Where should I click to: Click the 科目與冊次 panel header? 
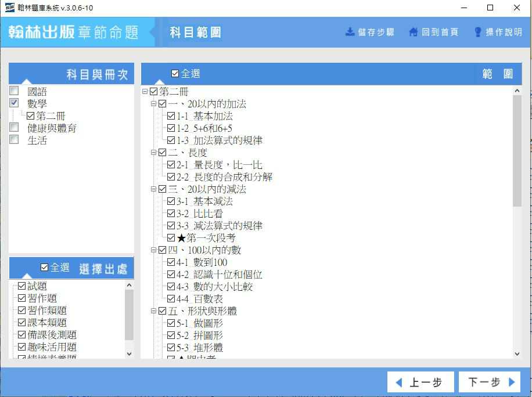(71, 74)
